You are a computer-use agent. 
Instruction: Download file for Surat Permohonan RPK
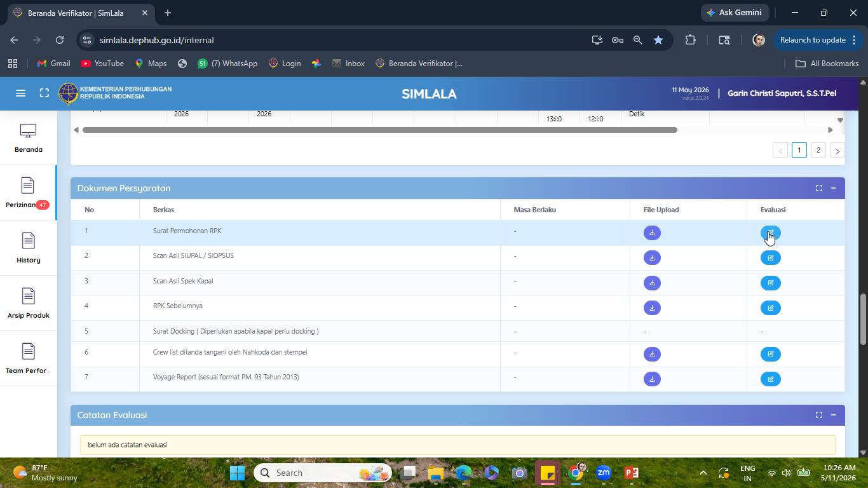tap(652, 233)
